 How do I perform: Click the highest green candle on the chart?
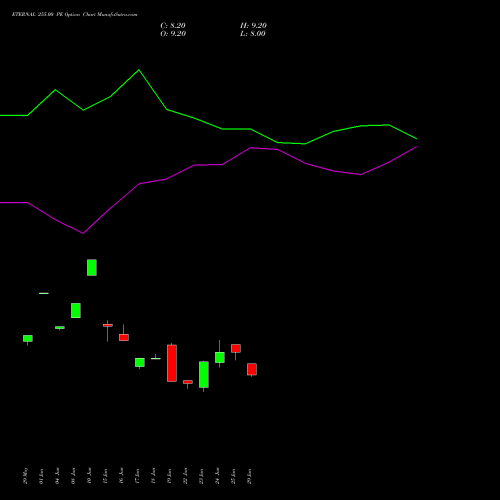[x=92, y=267]
